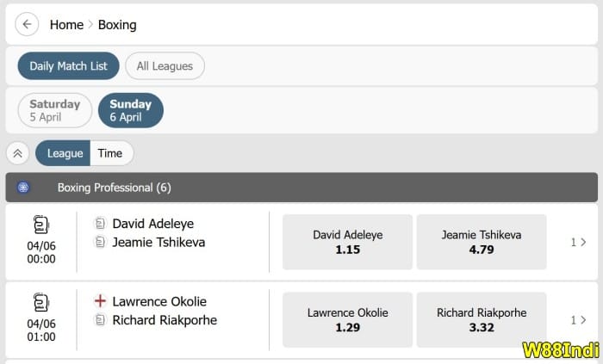Go to Home breadcrumb link
This screenshot has width=603, height=364.
click(66, 24)
